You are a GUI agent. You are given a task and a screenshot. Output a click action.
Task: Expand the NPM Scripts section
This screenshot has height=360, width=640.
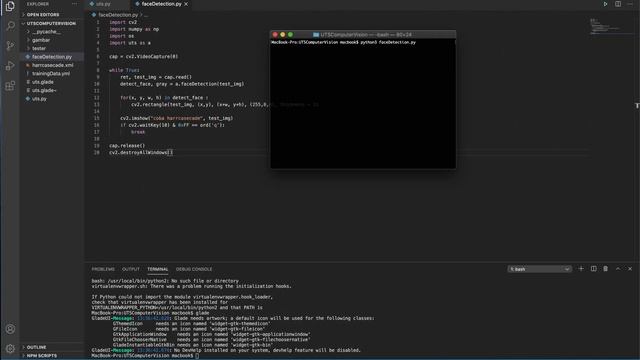(x=52, y=356)
